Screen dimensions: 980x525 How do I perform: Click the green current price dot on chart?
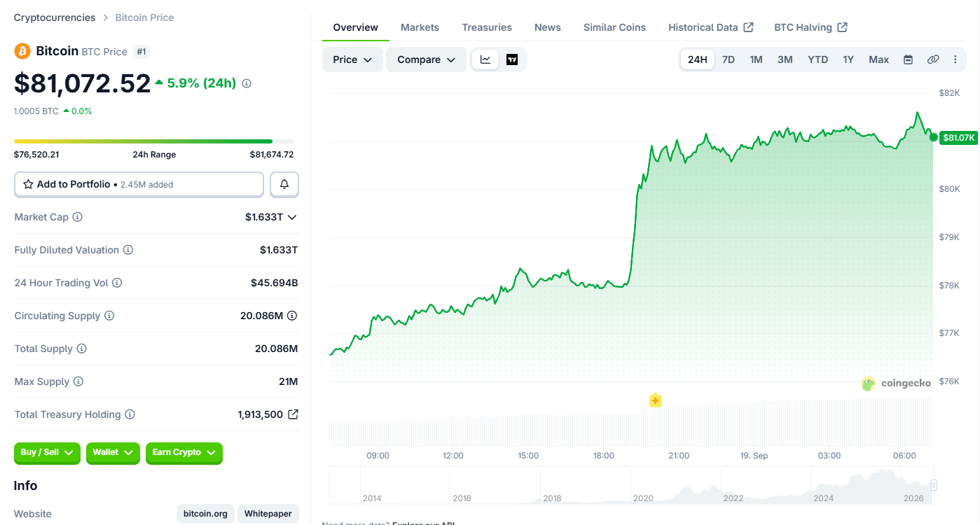pos(933,137)
